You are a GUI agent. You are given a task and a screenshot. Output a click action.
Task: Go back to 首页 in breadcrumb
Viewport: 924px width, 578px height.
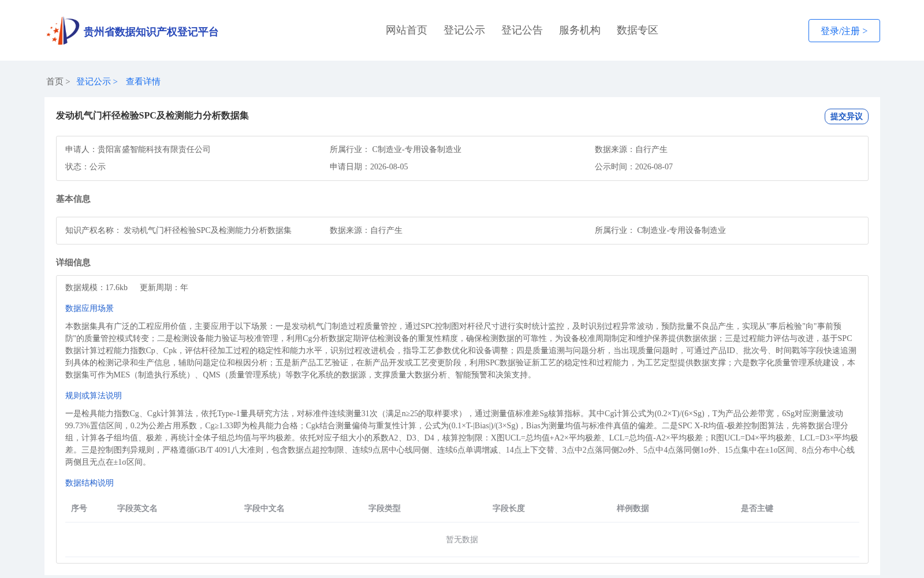pyautogui.click(x=55, y=81)
